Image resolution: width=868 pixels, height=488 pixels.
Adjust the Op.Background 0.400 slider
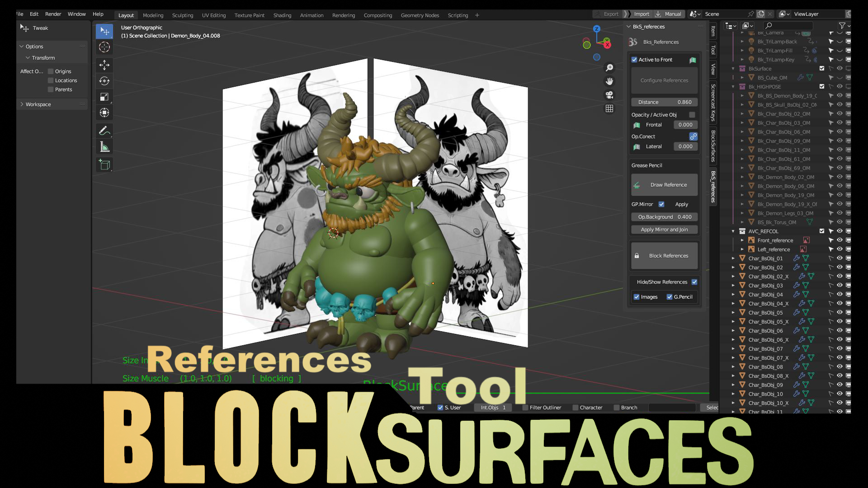[665, 217]
